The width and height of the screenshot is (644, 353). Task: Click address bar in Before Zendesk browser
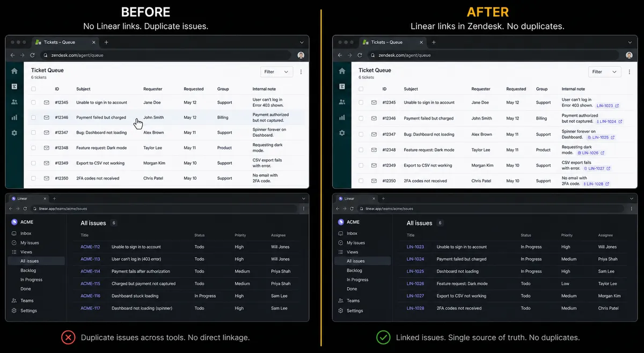click(165, 55)
